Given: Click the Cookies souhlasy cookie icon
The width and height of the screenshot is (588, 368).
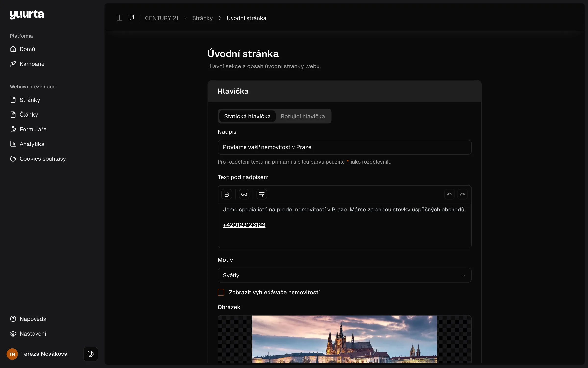Looking at the screenshot, I should [13, 159].
